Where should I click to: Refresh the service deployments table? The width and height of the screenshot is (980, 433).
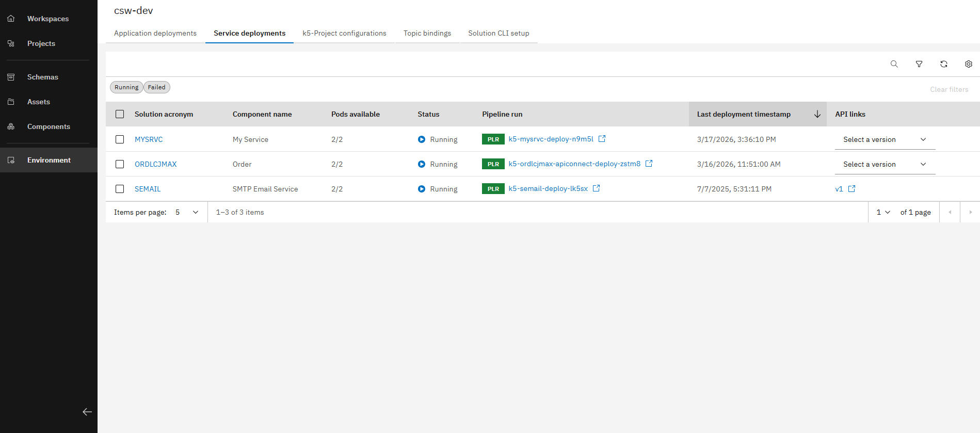click(943, 64)
